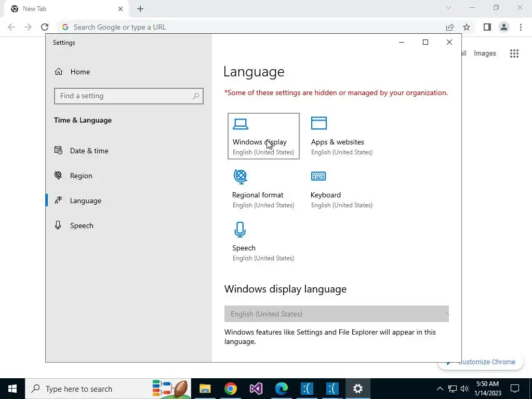Open the notification center icon
The height and width of the screenshot is (399, 532).
coord(515,389)
